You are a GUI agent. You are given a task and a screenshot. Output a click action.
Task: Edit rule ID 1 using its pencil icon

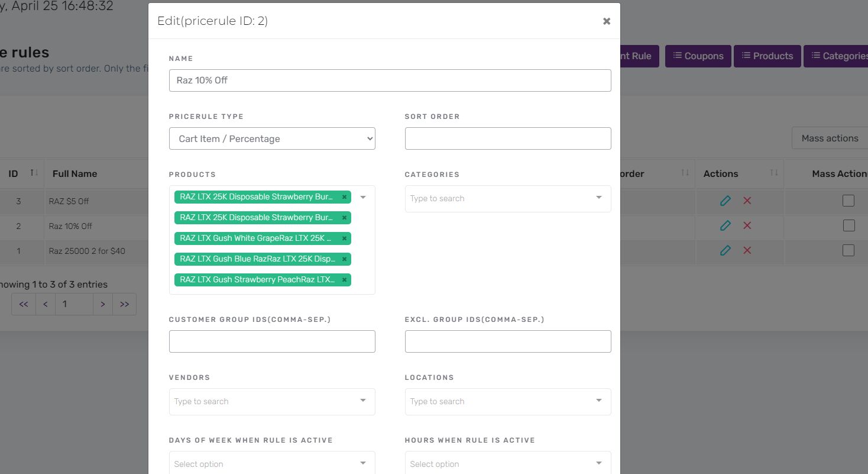(726, 250)
